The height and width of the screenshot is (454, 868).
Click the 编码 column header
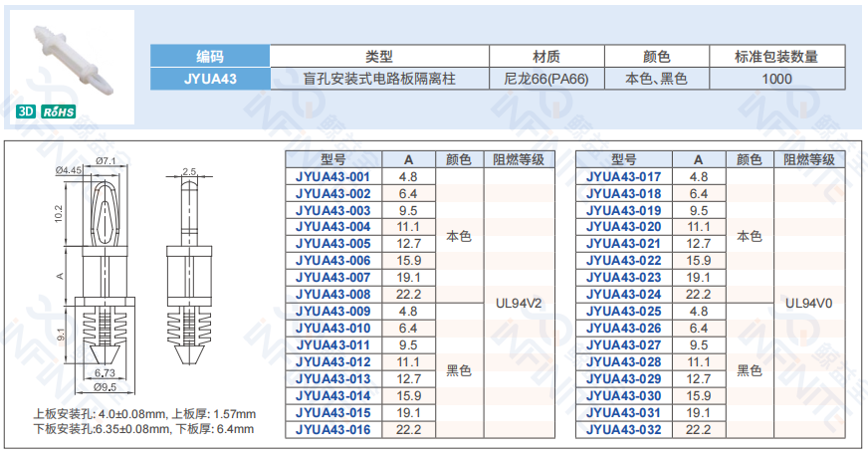[x=210, y=57]
